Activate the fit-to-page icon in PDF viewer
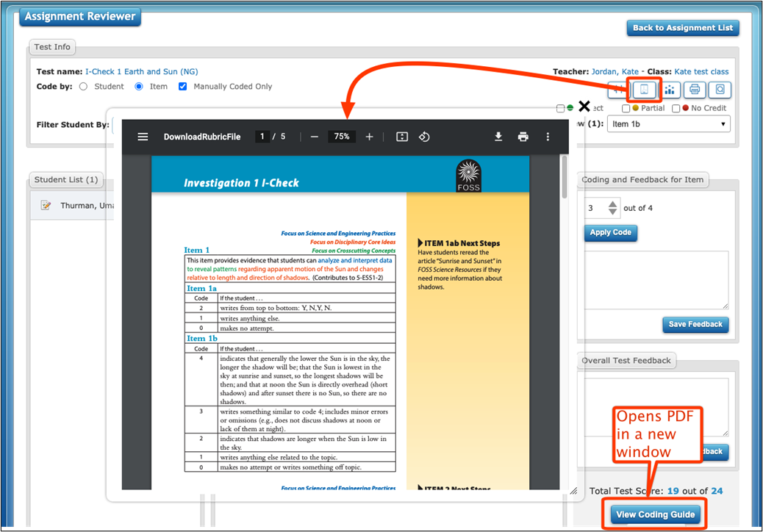The width and height of the screenshot is (763, 532). point(402,137)
